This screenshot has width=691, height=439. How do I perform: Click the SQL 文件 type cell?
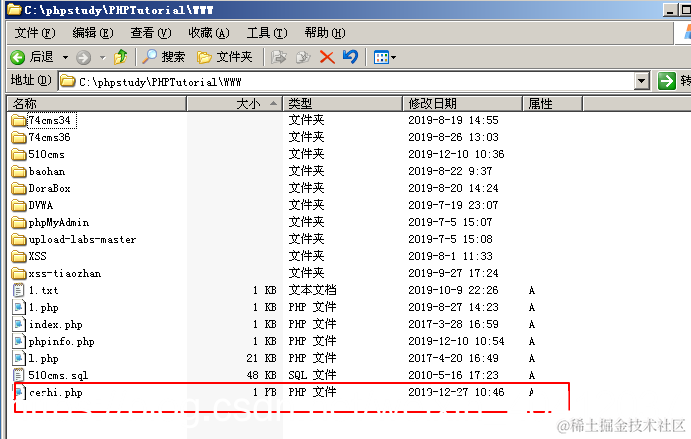click(x=312, y=375)
